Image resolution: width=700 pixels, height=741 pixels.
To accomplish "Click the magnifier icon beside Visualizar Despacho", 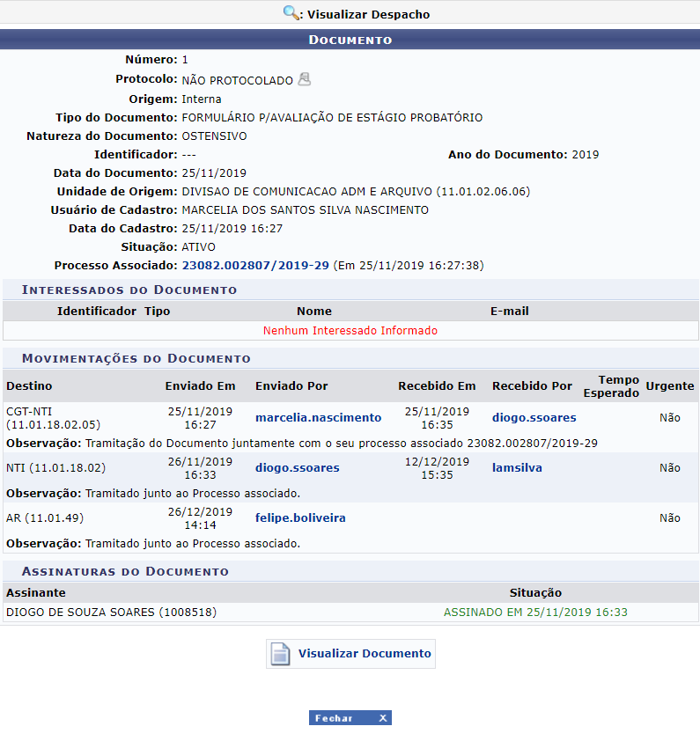I will point(291,12).
